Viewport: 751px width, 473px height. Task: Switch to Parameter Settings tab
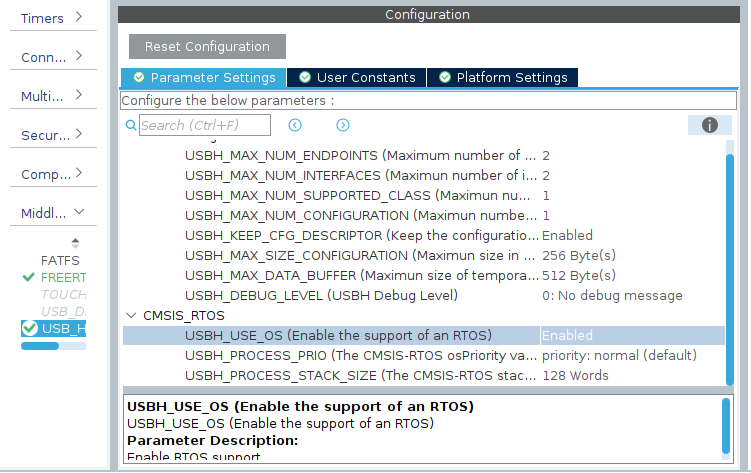[204, 78]
